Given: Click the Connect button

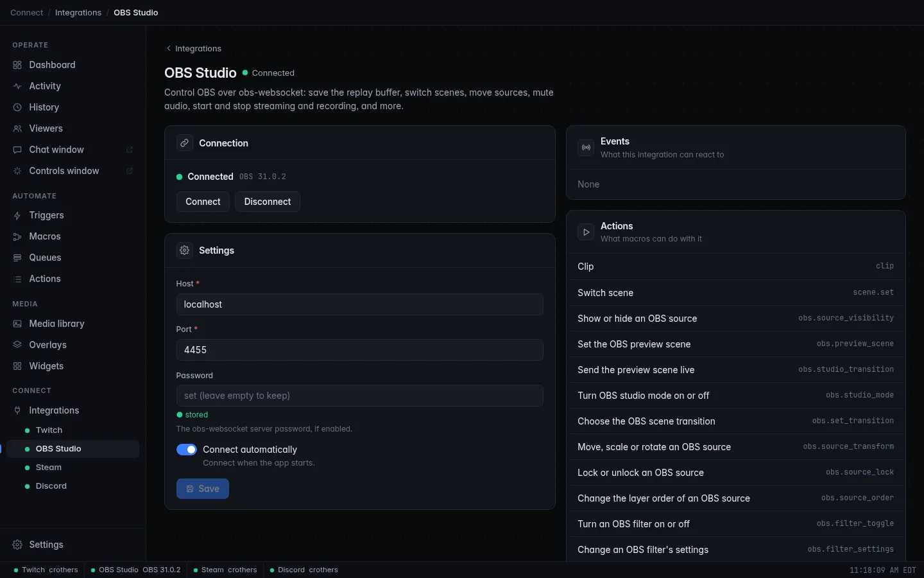Looking at the screenshot, I should pos(203,202).
